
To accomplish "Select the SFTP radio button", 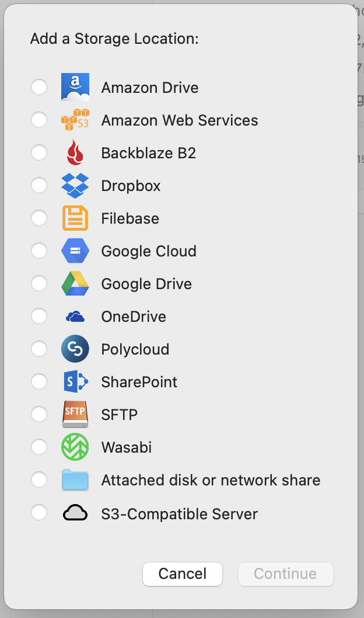I will tap(39, 415).
